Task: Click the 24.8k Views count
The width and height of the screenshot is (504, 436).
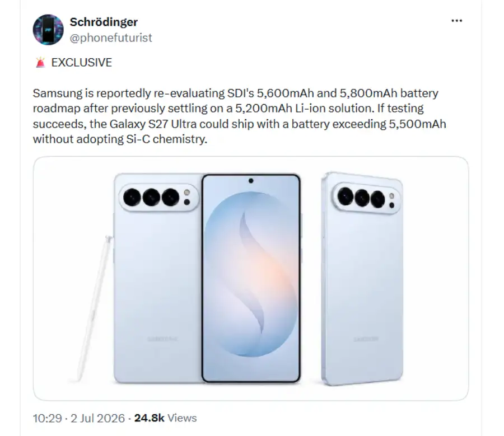Action: click(x=165, y=418)
